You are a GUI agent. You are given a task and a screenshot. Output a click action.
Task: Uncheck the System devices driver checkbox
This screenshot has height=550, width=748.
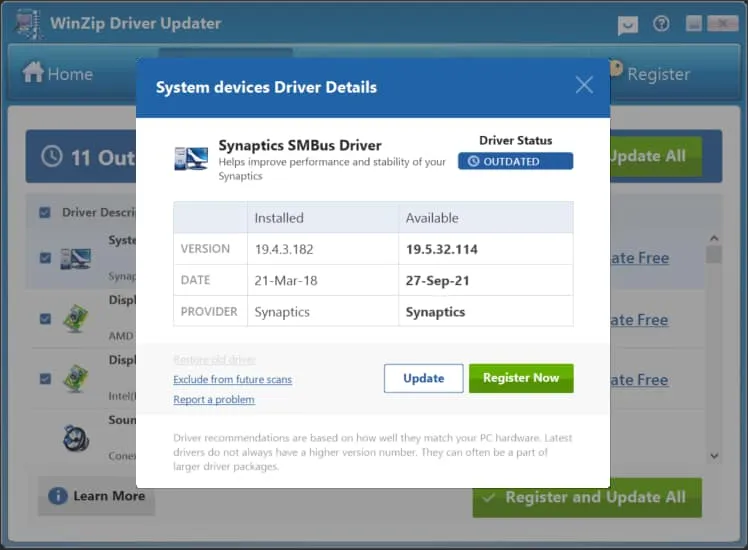pos(45,258)
